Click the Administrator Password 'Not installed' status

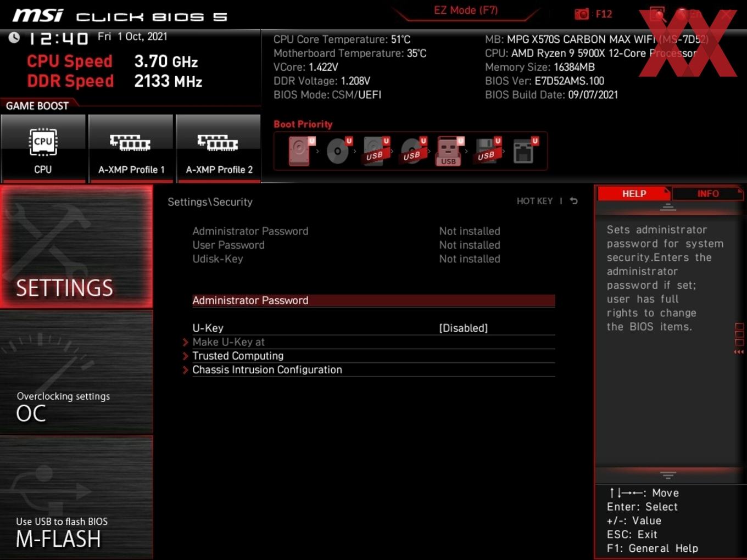click(x=470, y=231)
